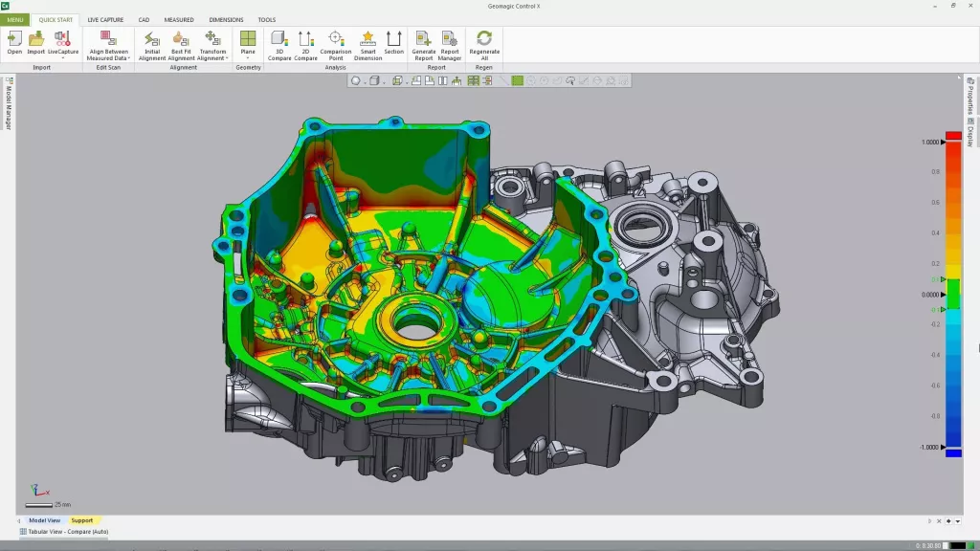Viewport: 980px width, 551px height.
Task: Click the green zero band on the deviation color scale
Action: [x=952, y=296]
